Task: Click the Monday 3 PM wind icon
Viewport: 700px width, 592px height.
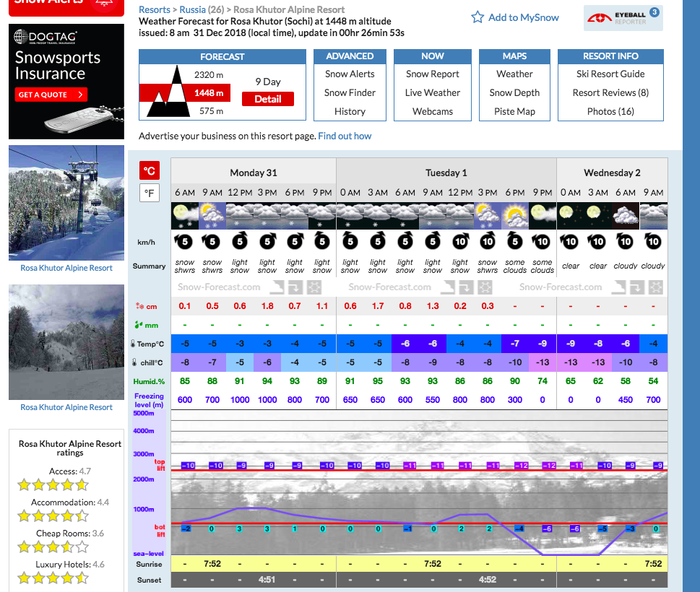Action: 267,241
